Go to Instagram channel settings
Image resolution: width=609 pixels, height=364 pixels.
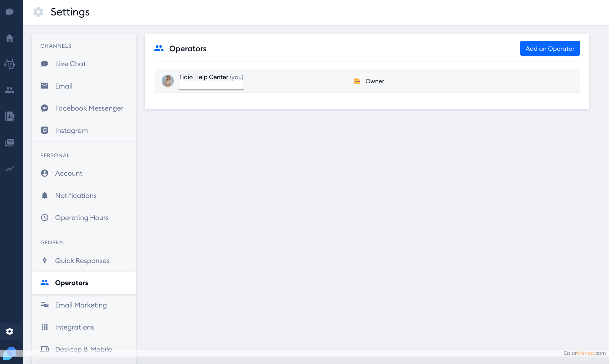(71, 130)
